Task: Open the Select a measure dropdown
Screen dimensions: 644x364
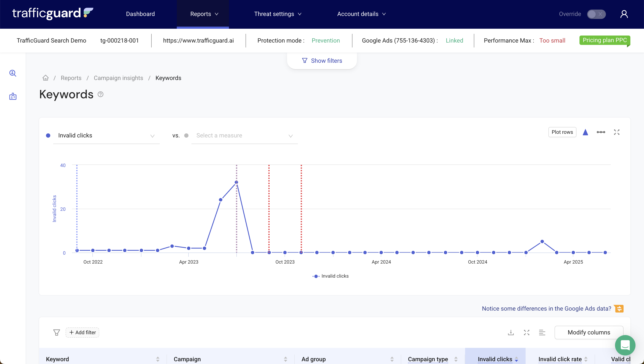Action: pos(244,136)
